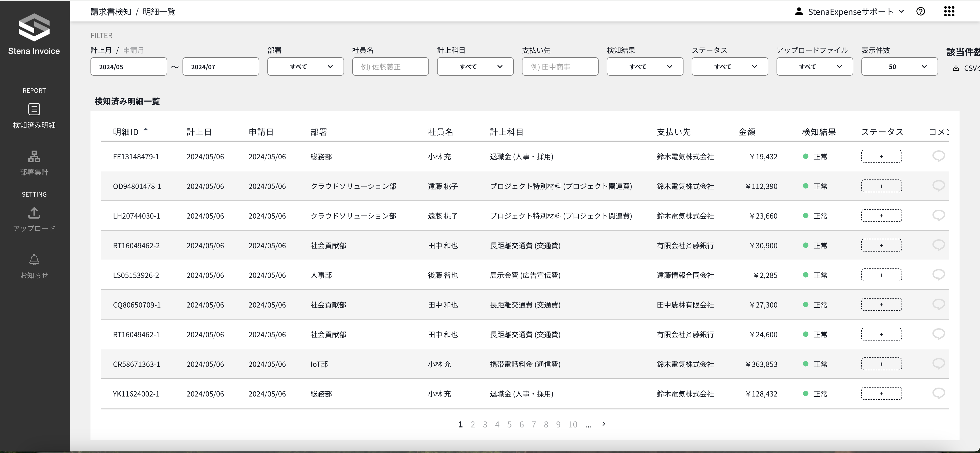This screenshot has width=980, height=453.
Task: Sort by 明細ID column header
Action: click(126, 132)
